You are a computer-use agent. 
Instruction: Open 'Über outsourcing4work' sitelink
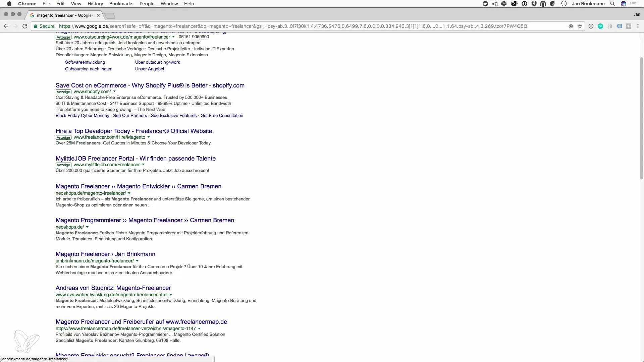[x=158, y=62]
